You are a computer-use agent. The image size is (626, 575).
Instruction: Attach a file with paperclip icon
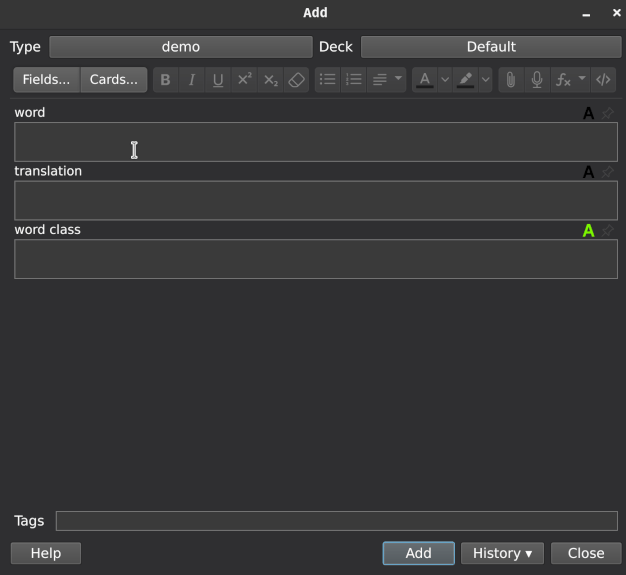tap(511, 80)
